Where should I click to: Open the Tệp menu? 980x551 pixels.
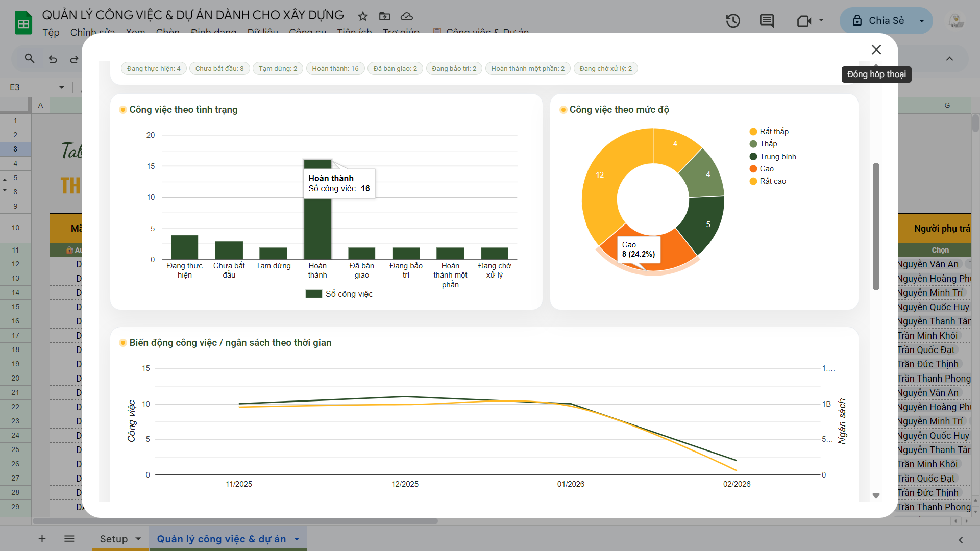click(51, 32)
